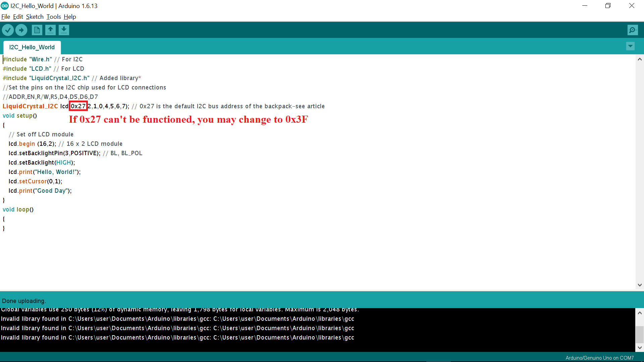Click console scrollbar up arrow
Screen dimensions: 644x362
(640, 313)
